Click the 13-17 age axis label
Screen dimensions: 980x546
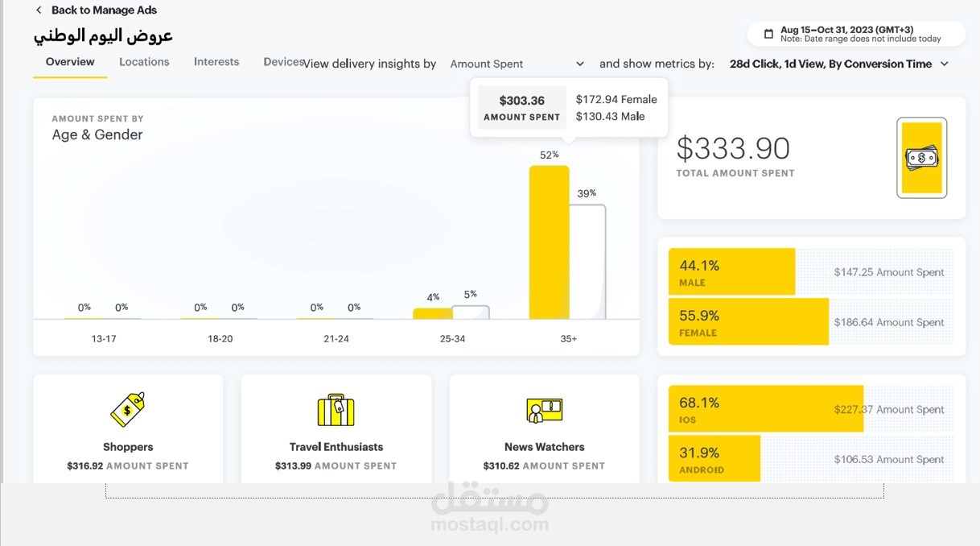[104, 339]
